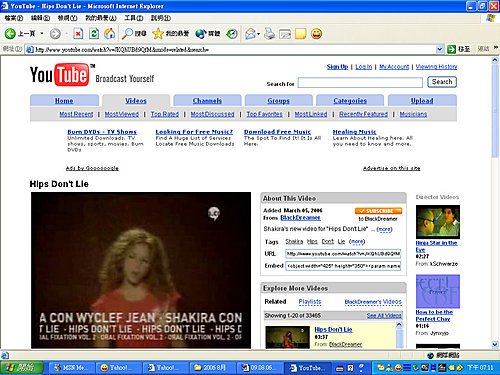The height and width of the screenshot is (375, 500).
Task: Click the Stop loading red X icon
Action: pyautogui.click(x=78, y=34)
